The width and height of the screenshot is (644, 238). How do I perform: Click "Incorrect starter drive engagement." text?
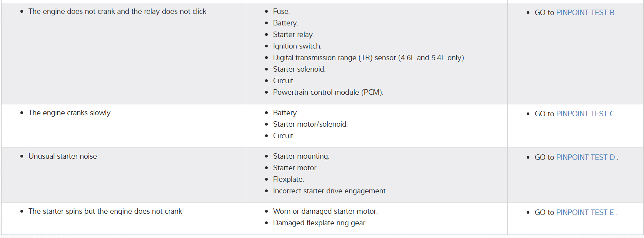click(330, 191)
